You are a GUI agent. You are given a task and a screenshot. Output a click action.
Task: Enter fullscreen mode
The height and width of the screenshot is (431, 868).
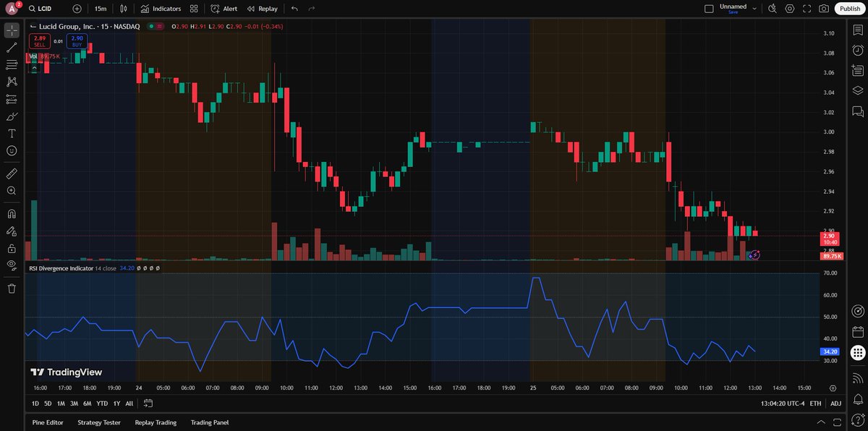[807, 9]
